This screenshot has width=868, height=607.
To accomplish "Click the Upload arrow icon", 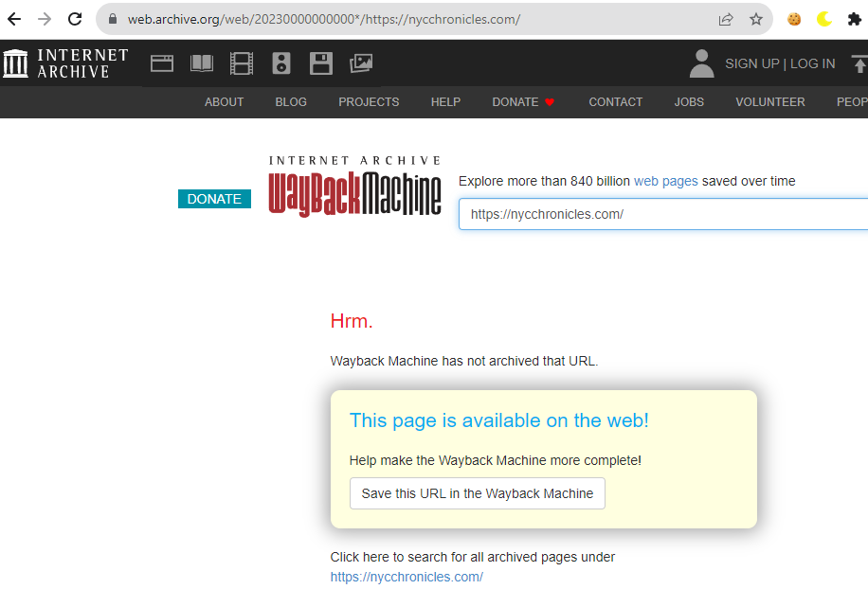I will pos(859,63).
